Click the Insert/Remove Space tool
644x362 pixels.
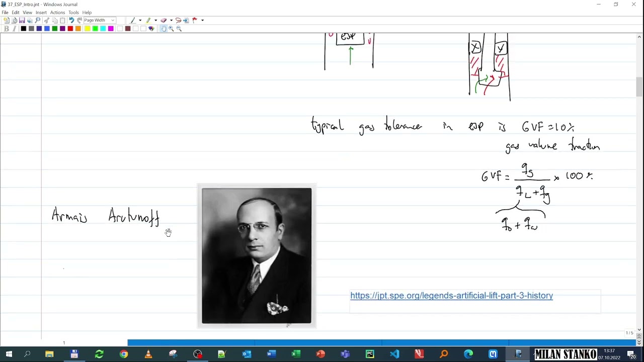click(x=186, y=20)
